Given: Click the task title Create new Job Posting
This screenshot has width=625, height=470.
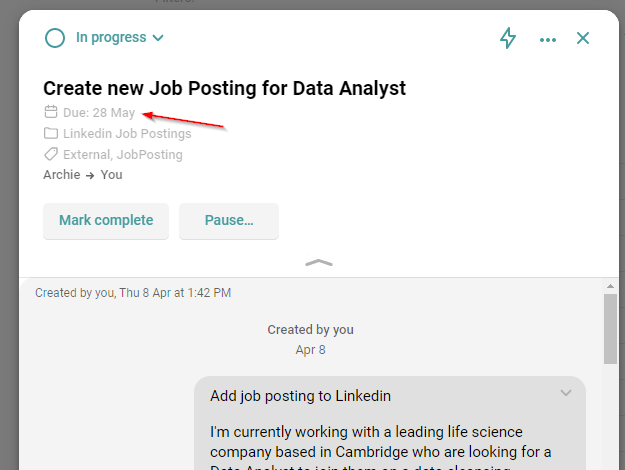Looking at the screenshot, I should coord(224,88).
